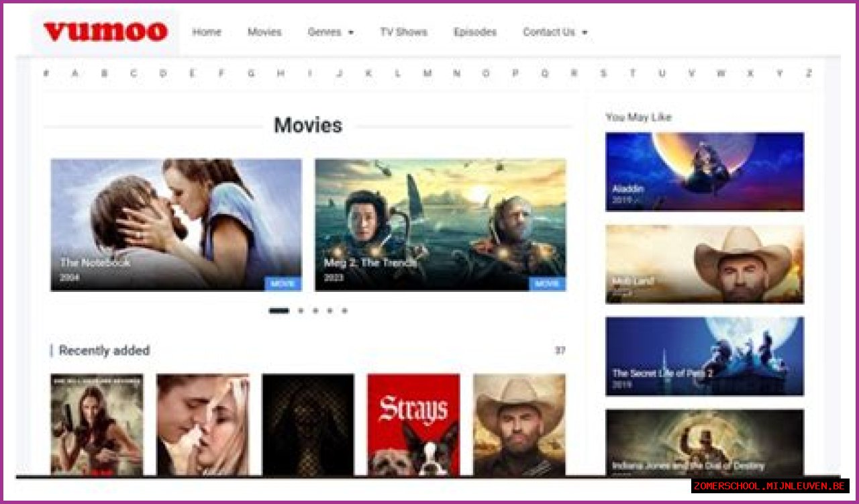Open the Episodes nav link
This screenshot has height=504, width=859.
pos(475,32)
